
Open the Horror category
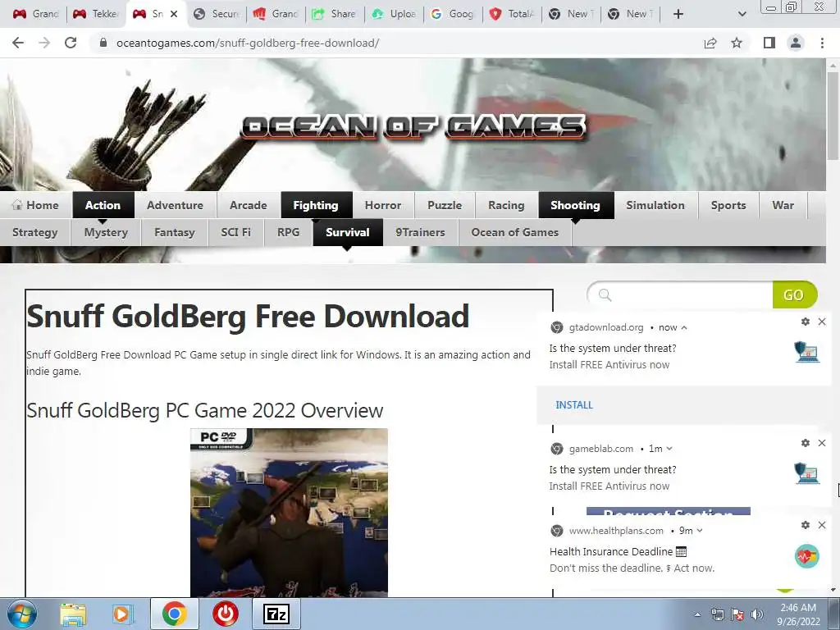383,205
